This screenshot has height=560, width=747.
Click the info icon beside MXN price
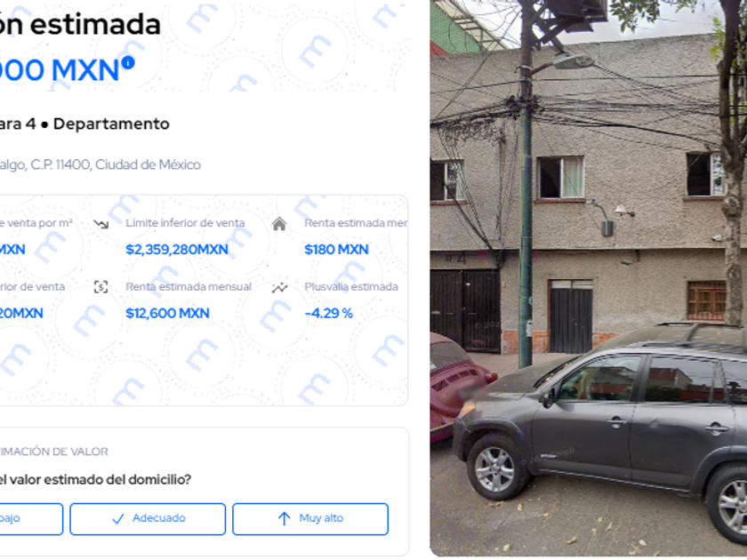[128, 62]
